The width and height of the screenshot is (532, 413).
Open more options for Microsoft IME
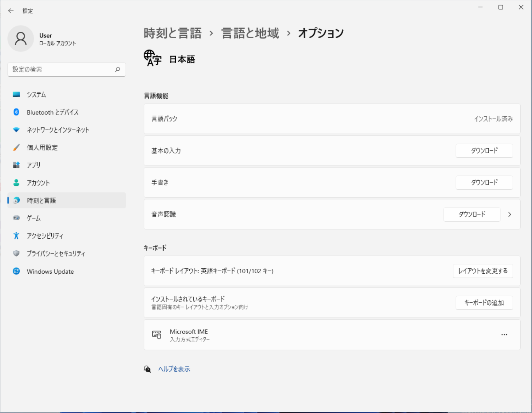point(504,335)
